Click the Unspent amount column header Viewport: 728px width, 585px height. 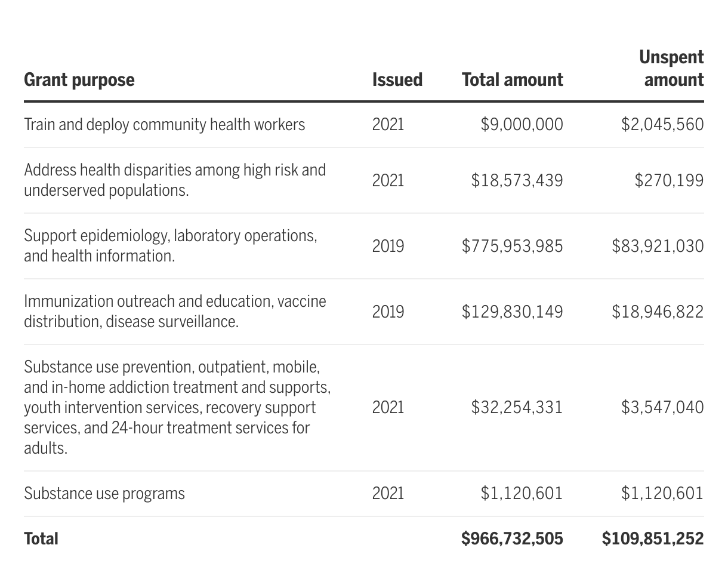pyautogui.click(x=671, y=69)
